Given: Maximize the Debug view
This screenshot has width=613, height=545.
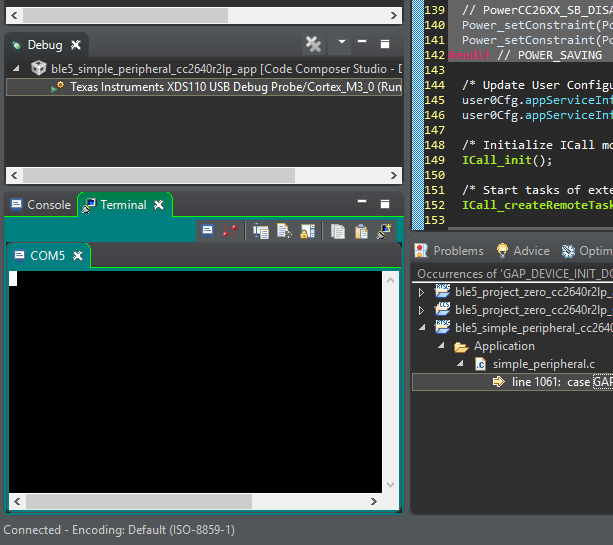Looking at the screenshot, I should (x=385, y=44).
